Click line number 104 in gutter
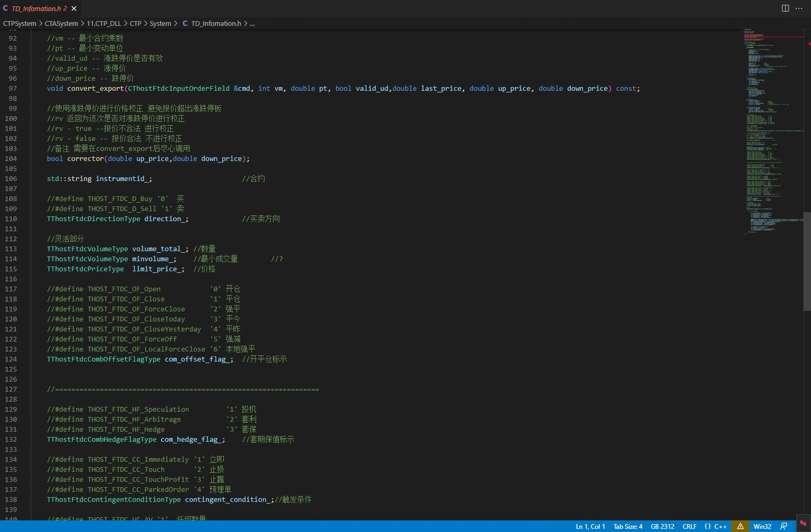811x532 pixels. [x=11, y=158]
